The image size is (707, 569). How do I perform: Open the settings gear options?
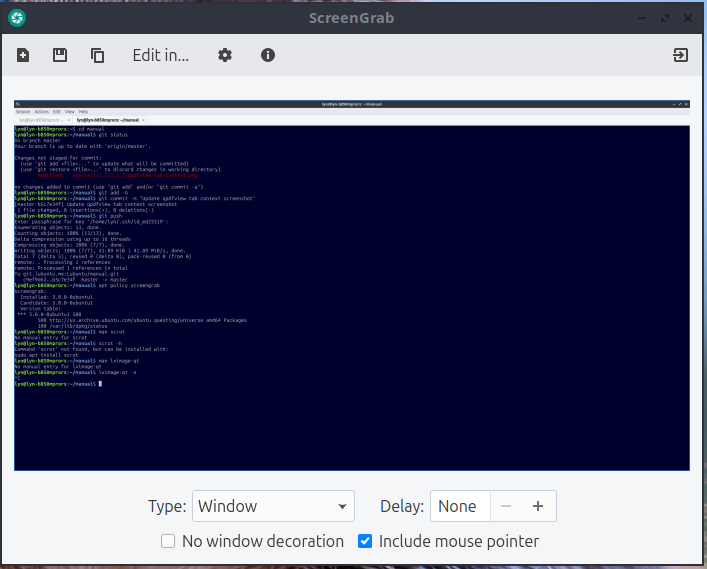click(225, 55)
